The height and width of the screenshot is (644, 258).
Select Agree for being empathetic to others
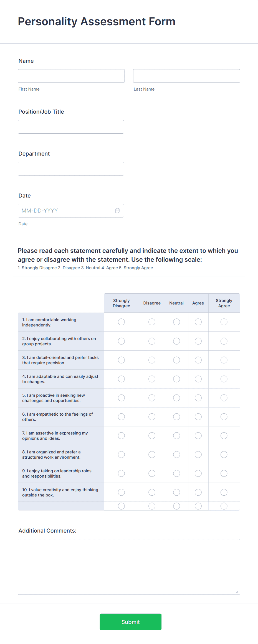tap(198, 417)
